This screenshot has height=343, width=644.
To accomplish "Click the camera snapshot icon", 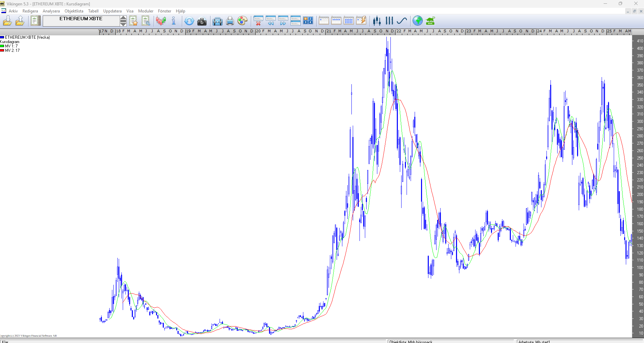I will (x=202, y=22).
